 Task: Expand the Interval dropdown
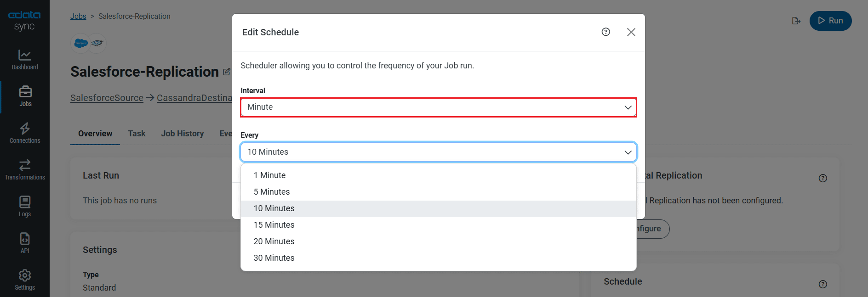[x=438, y=107]
